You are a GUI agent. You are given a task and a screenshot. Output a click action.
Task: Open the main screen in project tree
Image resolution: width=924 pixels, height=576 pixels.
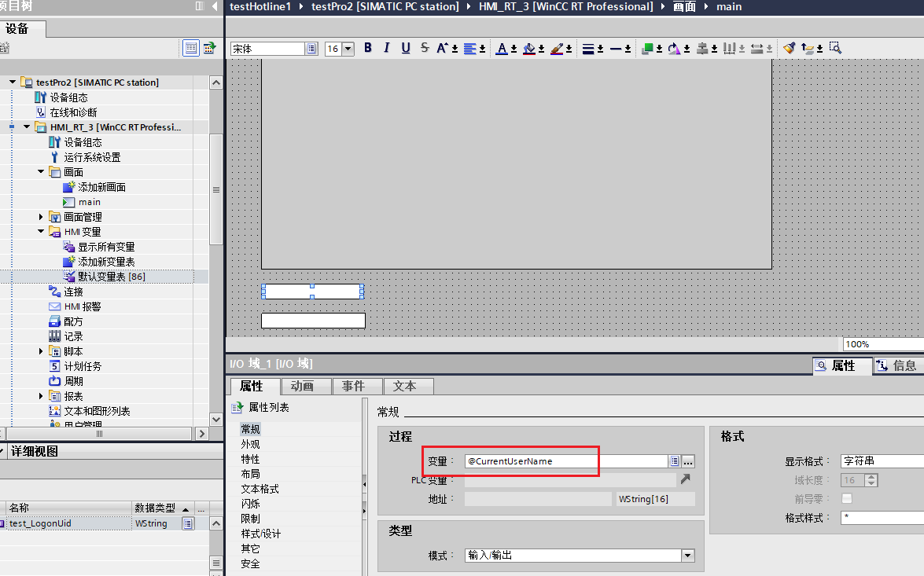(89, 202)
